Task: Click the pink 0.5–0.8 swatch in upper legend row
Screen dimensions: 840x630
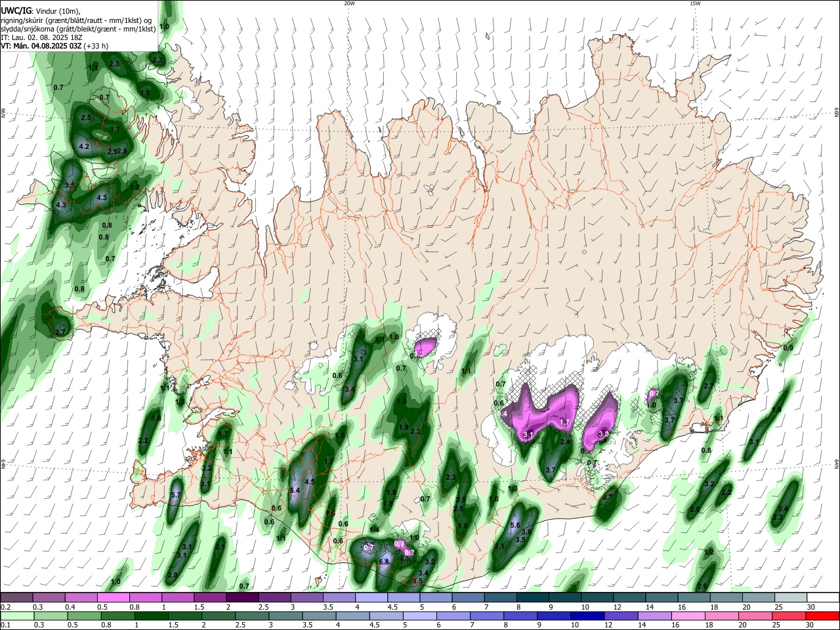Action: click(x=113, y=598)
